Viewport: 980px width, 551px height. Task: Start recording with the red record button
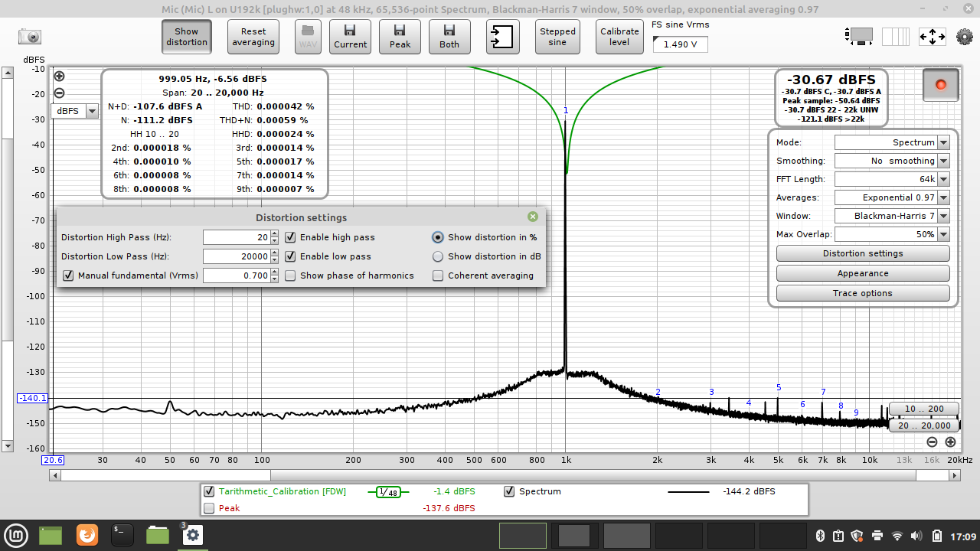click(941, 84)
